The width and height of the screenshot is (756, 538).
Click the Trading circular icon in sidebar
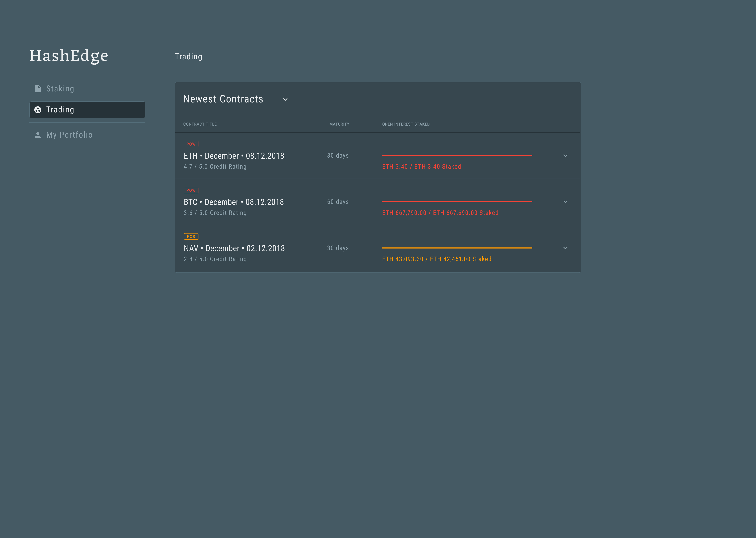click(38, 110)
